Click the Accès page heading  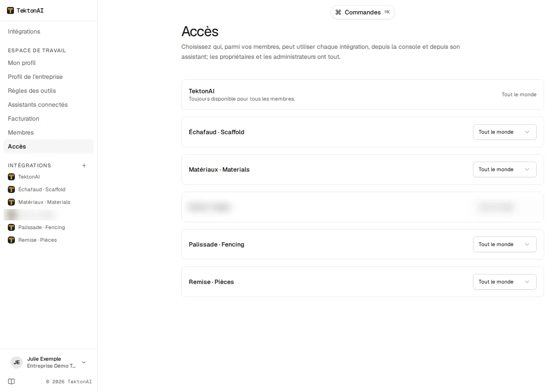click(200, 31)
